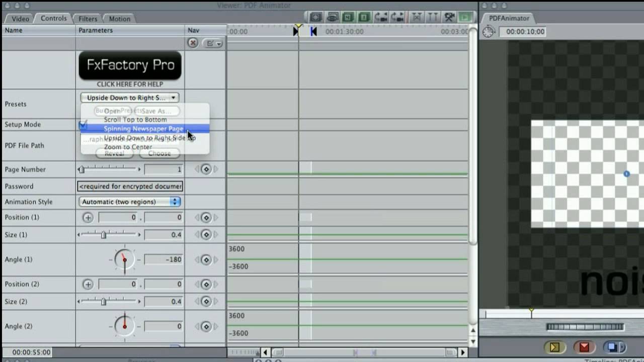Screen dimensions: 644x362
Task: Click the Angle (2) dial
Action: [x=124, y=326]
